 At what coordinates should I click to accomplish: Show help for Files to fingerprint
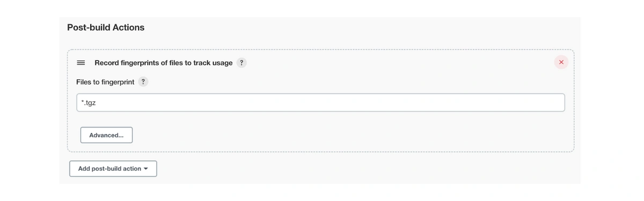click(x=143, y=82)
